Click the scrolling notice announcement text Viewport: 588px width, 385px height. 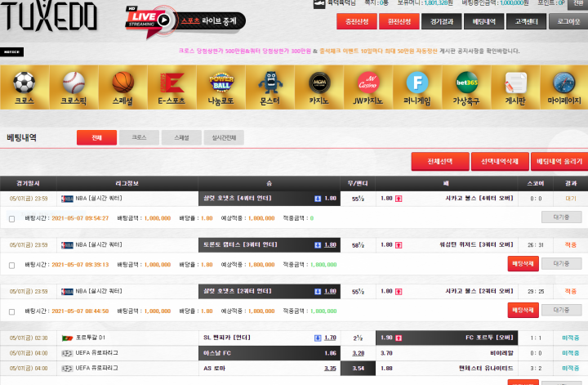tap(349, 51)
